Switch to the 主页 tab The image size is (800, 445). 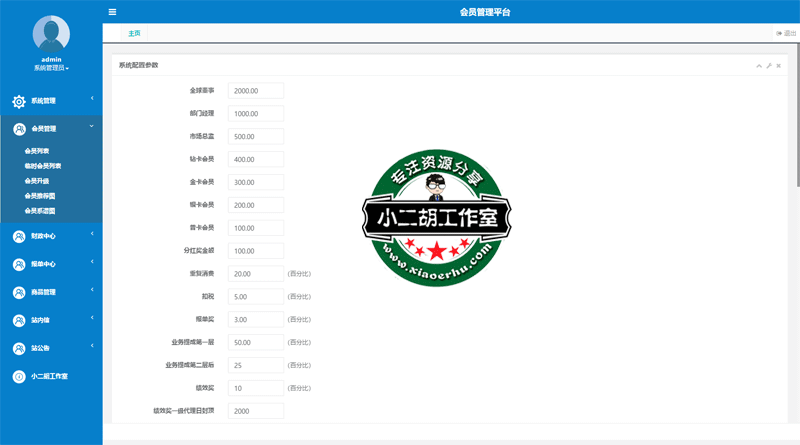pyautogui.click(x=134, y=33)
